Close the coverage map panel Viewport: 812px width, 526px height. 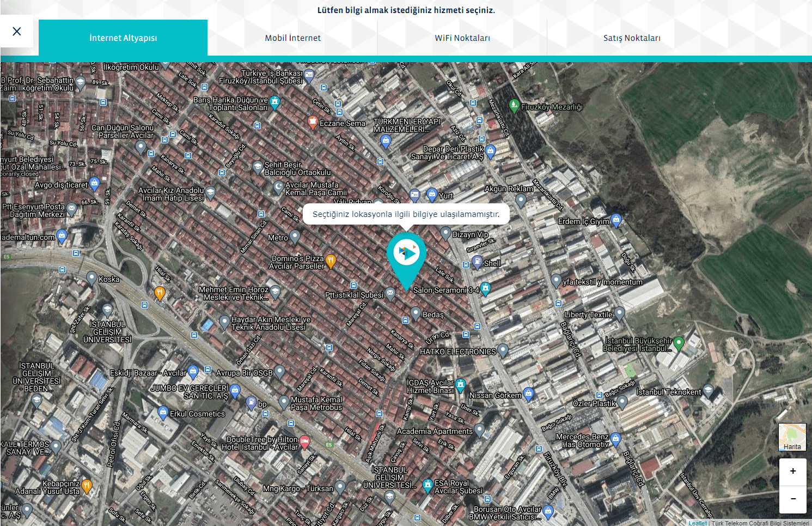coord(17,31)
